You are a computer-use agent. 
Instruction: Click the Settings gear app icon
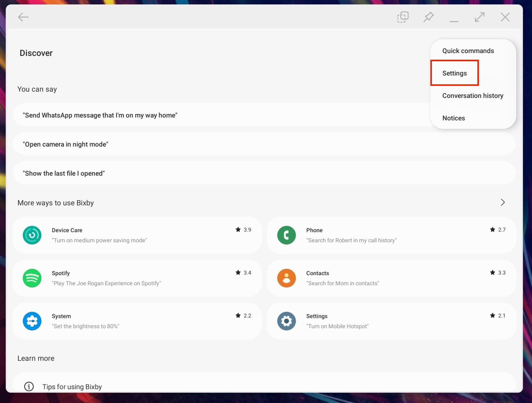[x=286, y=321]
